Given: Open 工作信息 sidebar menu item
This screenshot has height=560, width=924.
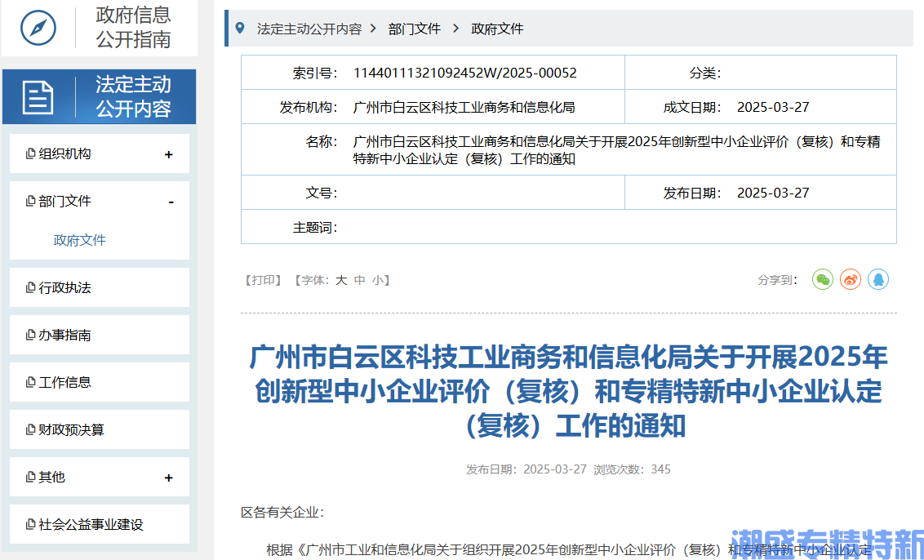Looking at the screenshot, I should (x=64, y=383).
